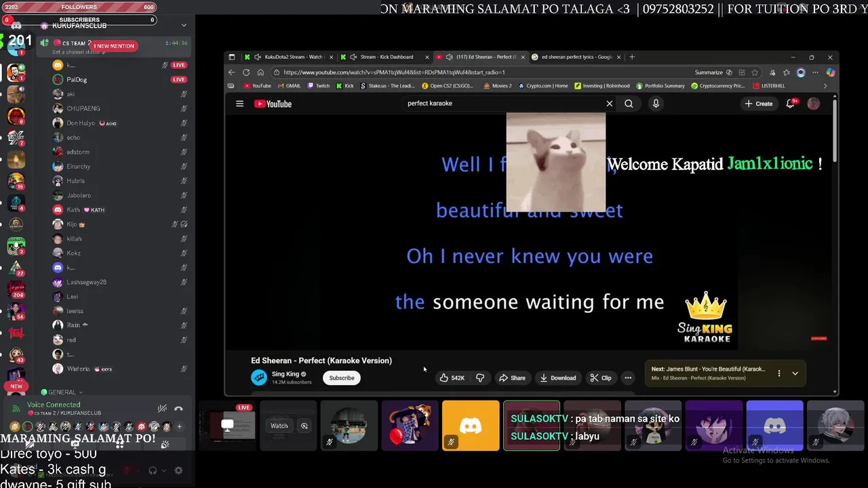Like the Ed Sheeran karaoke video

[452, 378]
